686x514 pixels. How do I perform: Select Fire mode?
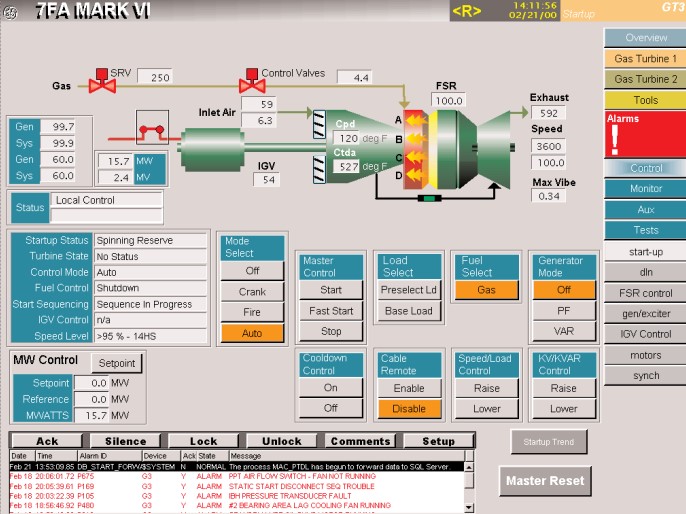click(x=252, y=312)
